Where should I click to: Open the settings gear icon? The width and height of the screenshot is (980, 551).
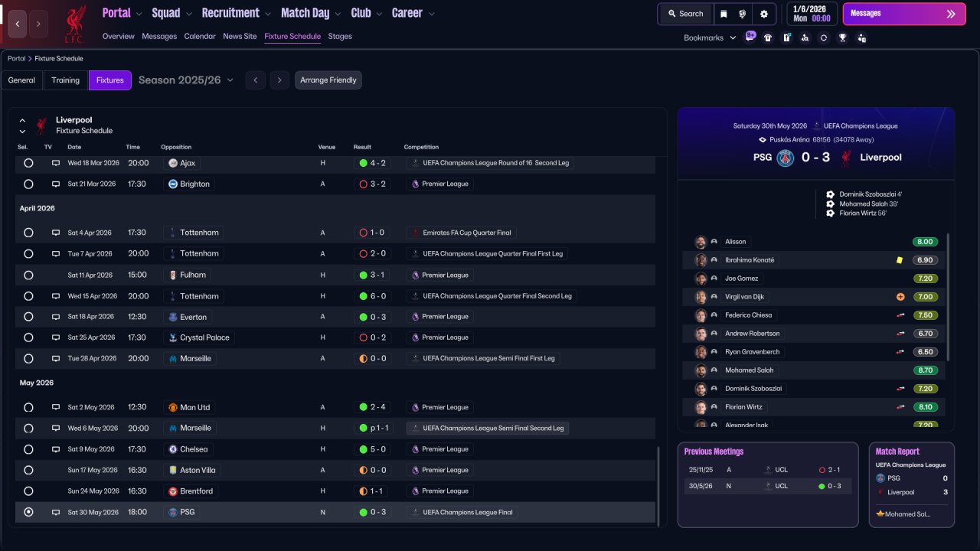tap(763, 14)
